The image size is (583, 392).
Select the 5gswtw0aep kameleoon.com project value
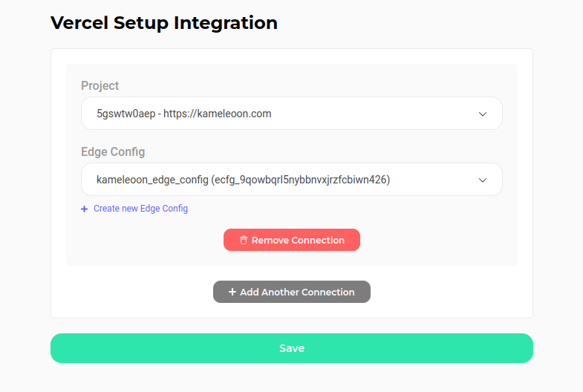tap(184, 114)
